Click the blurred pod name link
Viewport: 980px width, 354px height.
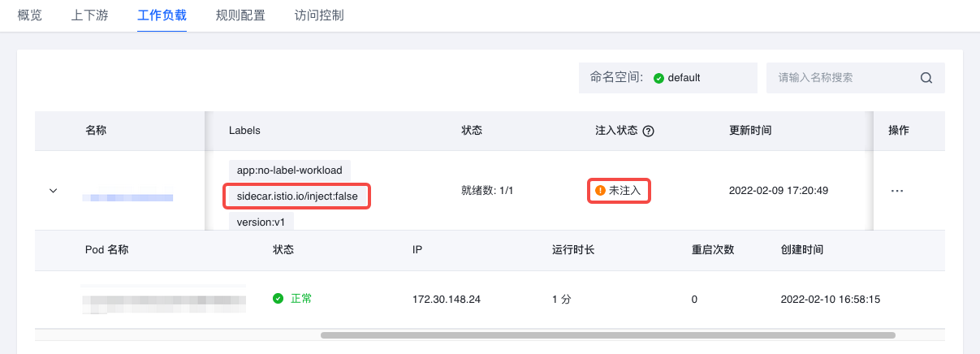tap(164, 300)
